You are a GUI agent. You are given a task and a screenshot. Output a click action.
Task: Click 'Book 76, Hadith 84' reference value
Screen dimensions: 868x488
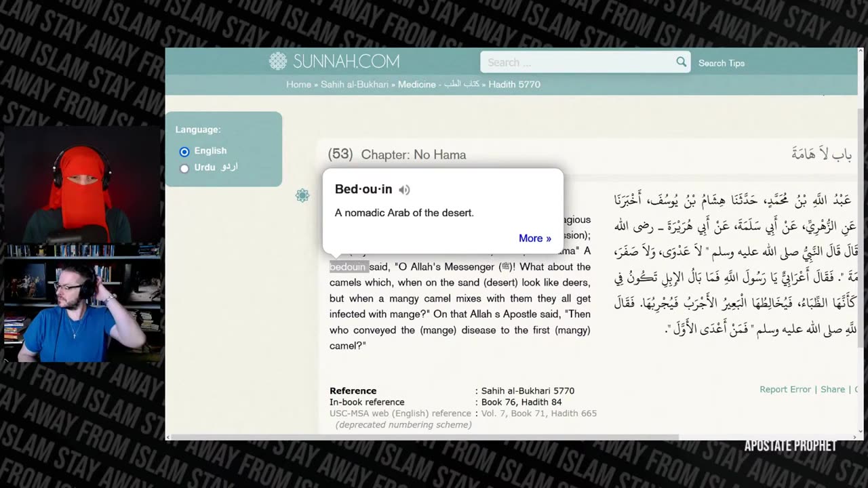pos(521,402)
